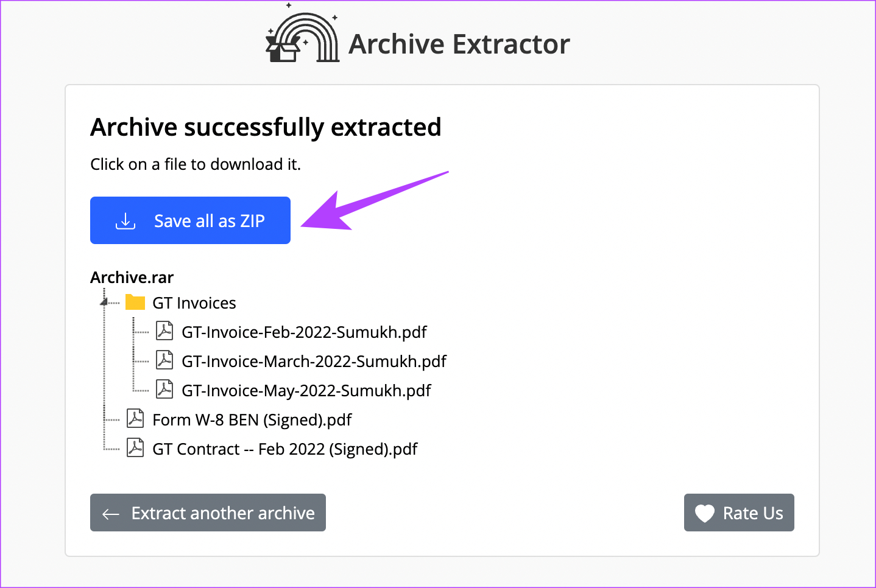Download GT Contract -- Feb 2022 (Signed).pdf
Viewport: 876px width, 588px height.
click(x=284, y=449)
